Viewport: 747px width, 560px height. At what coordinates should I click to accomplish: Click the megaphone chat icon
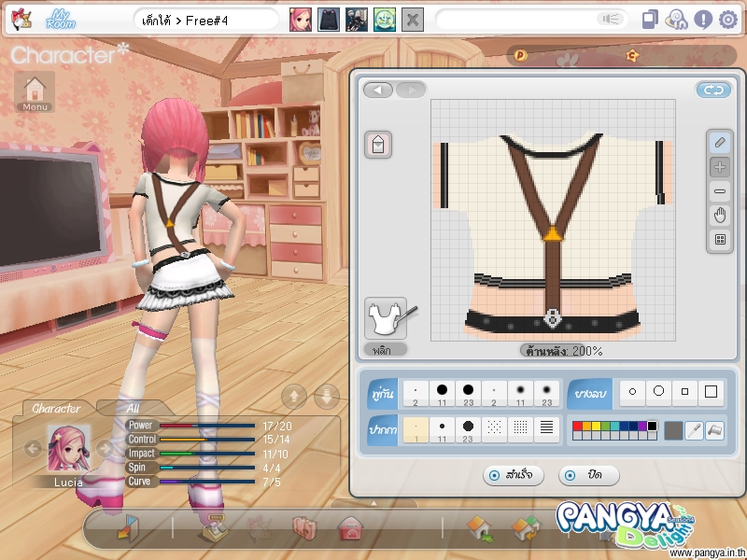coord(611,19)
